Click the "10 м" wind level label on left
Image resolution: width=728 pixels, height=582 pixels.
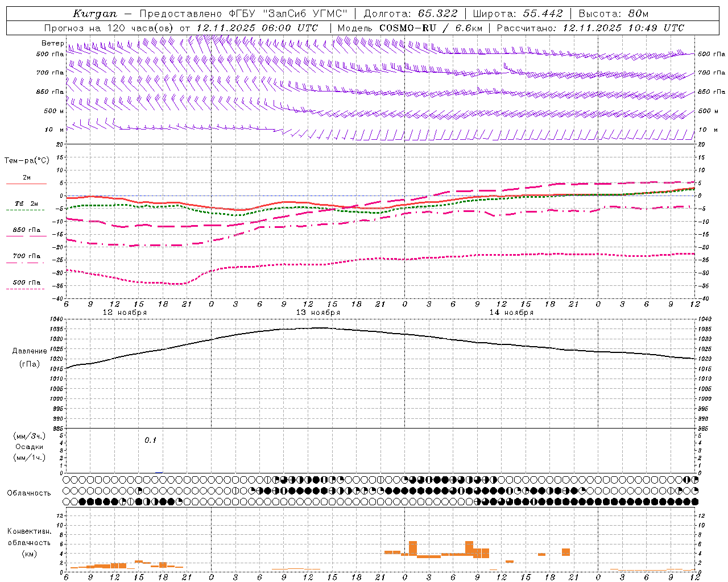(54, 130)
